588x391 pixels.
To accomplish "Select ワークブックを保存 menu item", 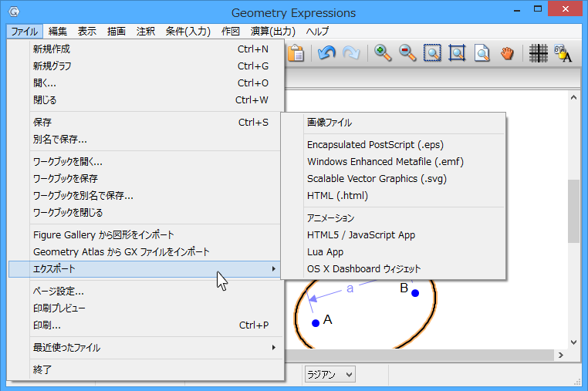I will click(144, 178).
